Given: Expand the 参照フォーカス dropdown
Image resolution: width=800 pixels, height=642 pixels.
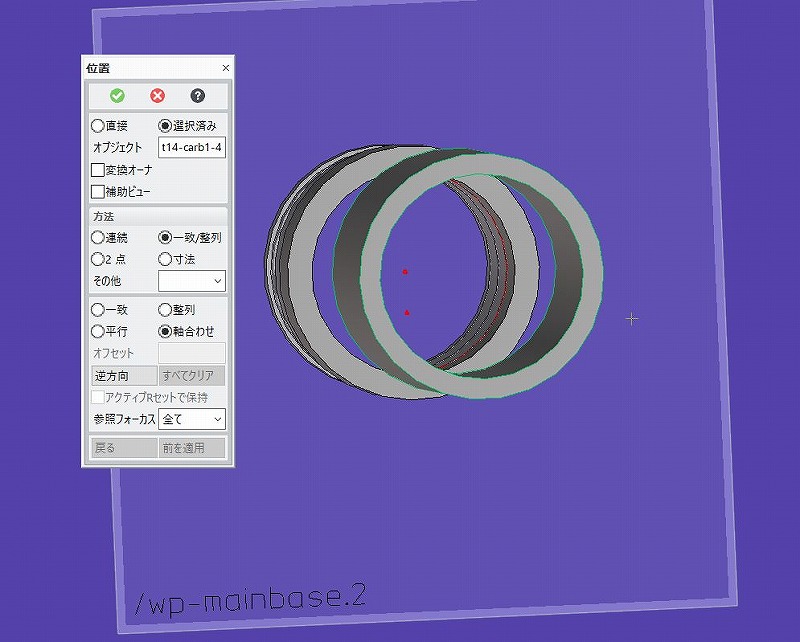Looking at the screenshot, I should [x=192, y=419].
